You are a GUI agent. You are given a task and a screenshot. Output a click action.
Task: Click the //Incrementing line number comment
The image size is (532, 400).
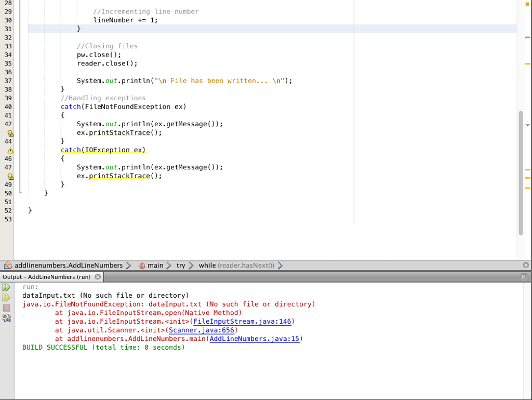[146, 11]
